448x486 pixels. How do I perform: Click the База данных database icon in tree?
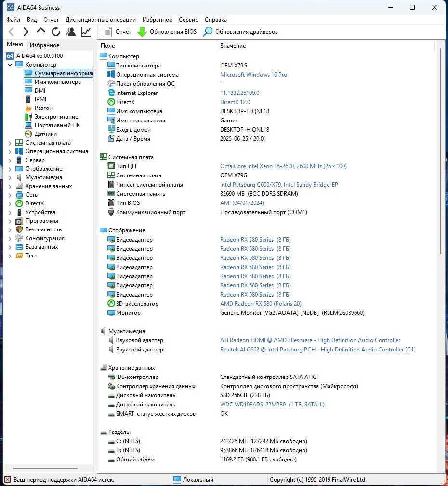coord(19,247)
